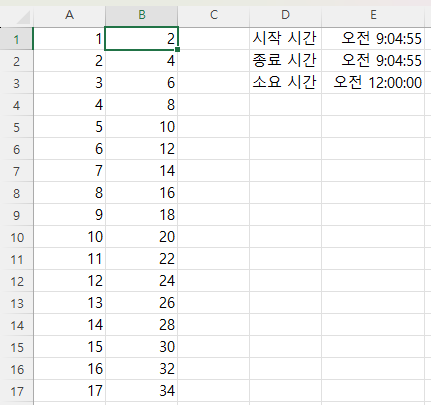
Task: Select cell D3 labeled 소요 시간
Action: click(285, 83)
